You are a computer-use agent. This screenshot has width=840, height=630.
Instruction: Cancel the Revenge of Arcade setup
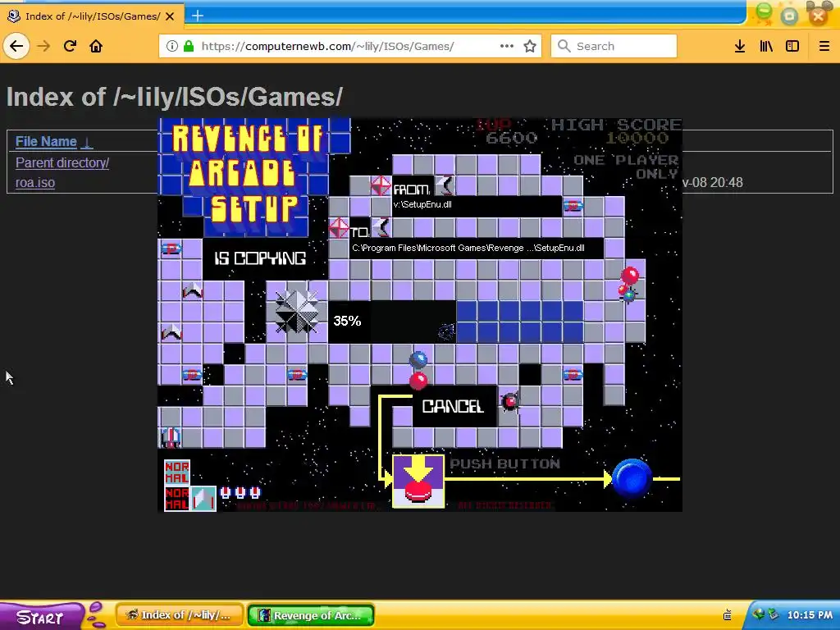tap(453, 407)
